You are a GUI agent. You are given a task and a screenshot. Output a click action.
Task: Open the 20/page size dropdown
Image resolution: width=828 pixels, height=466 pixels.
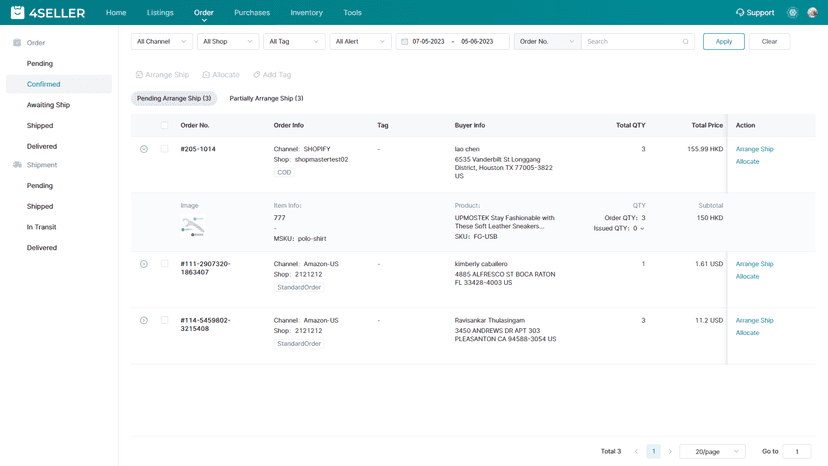pos(712,451)
